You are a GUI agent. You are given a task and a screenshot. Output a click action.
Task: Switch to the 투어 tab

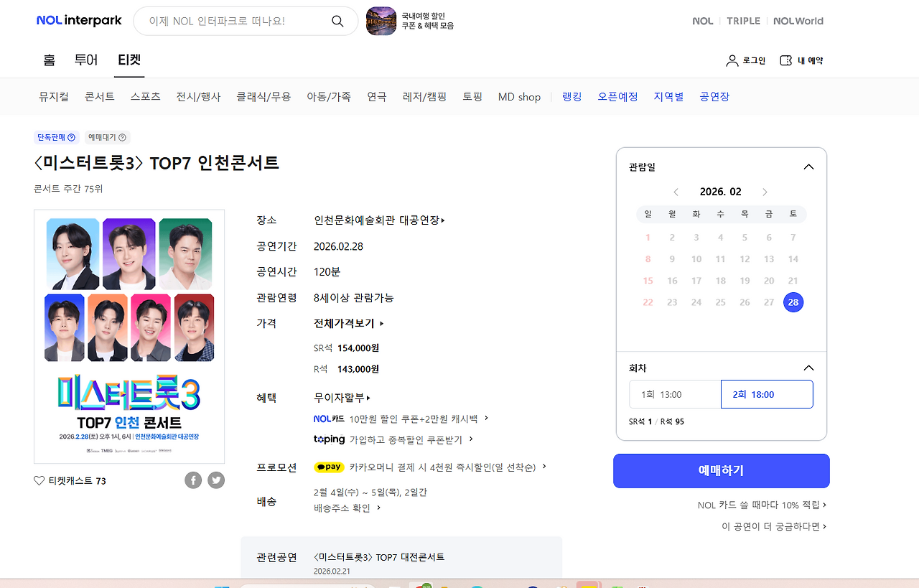tap(86, 60)
